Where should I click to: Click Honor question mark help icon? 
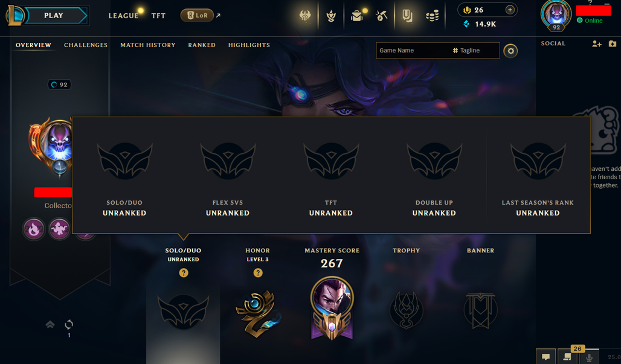(258, 273)
